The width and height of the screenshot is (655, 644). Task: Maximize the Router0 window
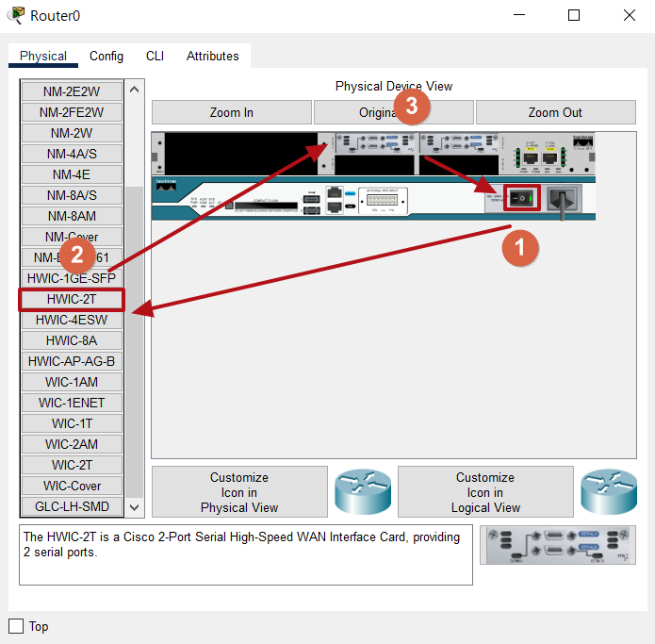(x=574, y=15)
